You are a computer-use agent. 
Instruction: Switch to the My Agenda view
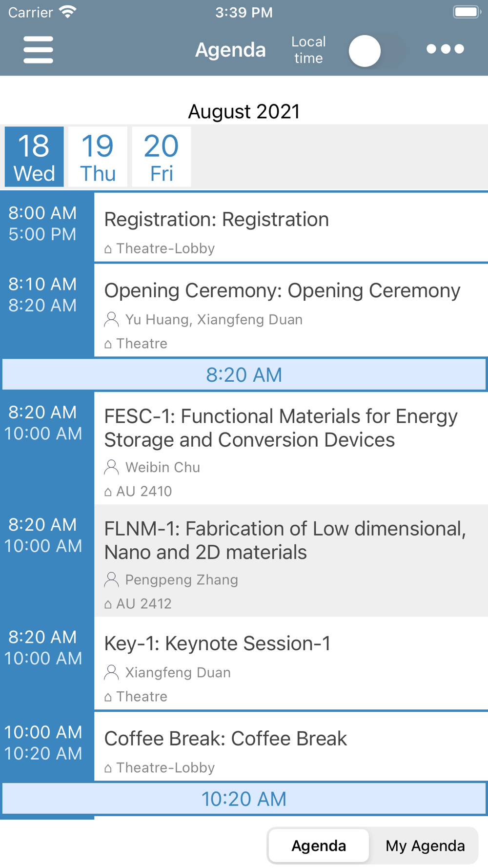425,846
